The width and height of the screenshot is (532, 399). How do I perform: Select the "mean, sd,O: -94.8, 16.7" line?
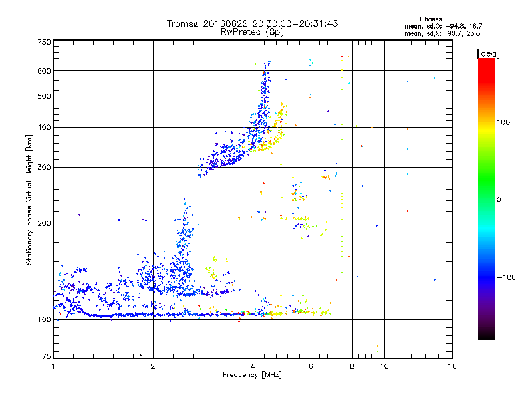[443, 26]
